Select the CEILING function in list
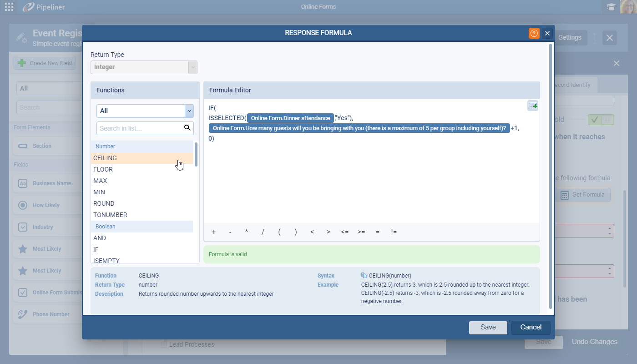Image resolution: width=637 pixels, height=364 pixels. click(105, 158)
